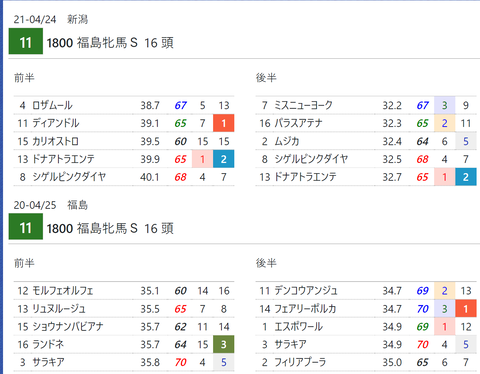The width and height of the screenshot is (480, 374).
Task: Select the date text 20-04/25 福島
Action: (51, 205)
